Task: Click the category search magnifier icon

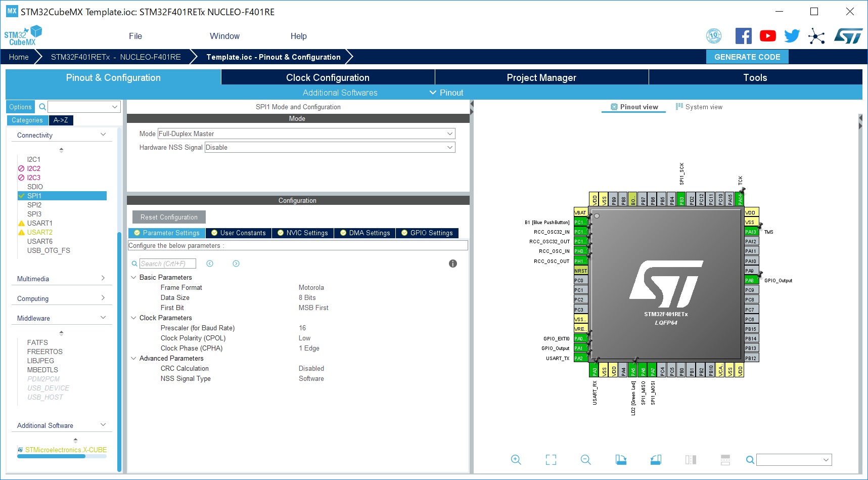Action: (42, 107)
